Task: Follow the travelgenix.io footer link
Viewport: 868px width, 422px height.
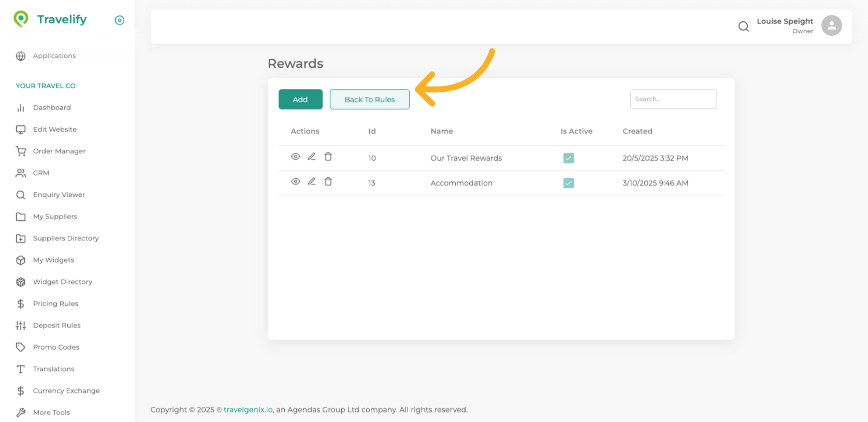Action: pos(248,410)
